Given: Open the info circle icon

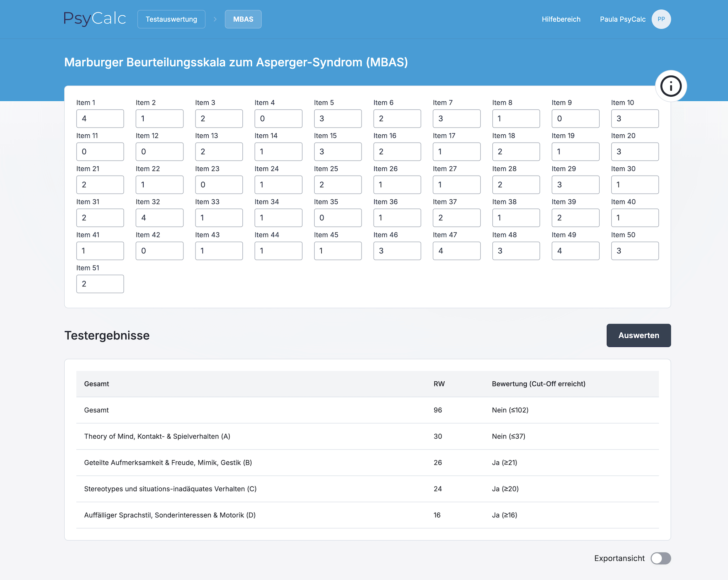Looking at the screenshot, I should 671,86.
